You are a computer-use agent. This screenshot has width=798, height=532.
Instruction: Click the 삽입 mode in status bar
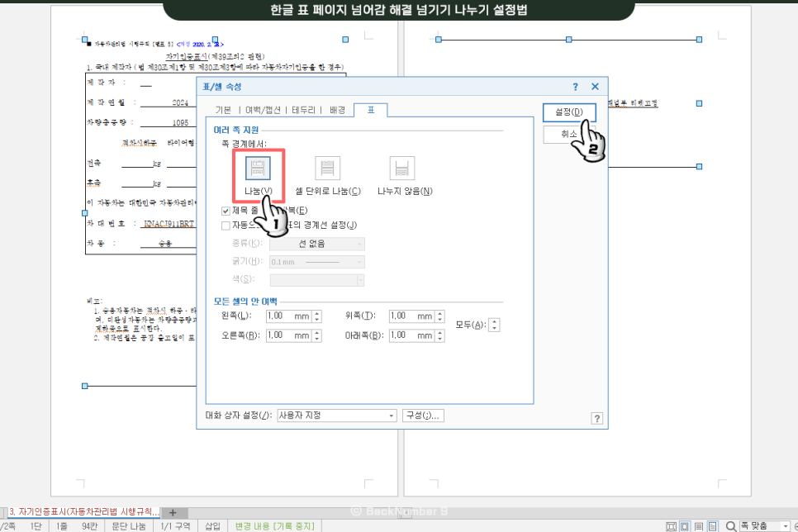pos(213,526)
